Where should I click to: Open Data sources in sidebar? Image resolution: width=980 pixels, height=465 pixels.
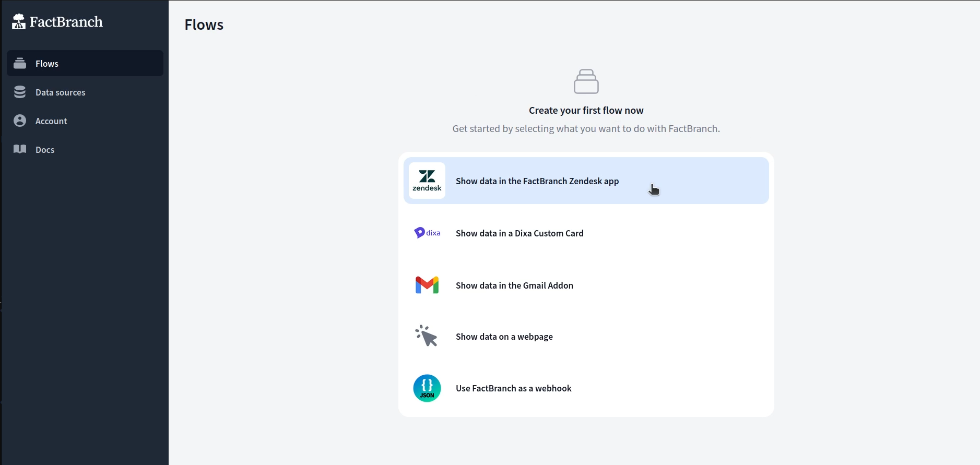85,92
